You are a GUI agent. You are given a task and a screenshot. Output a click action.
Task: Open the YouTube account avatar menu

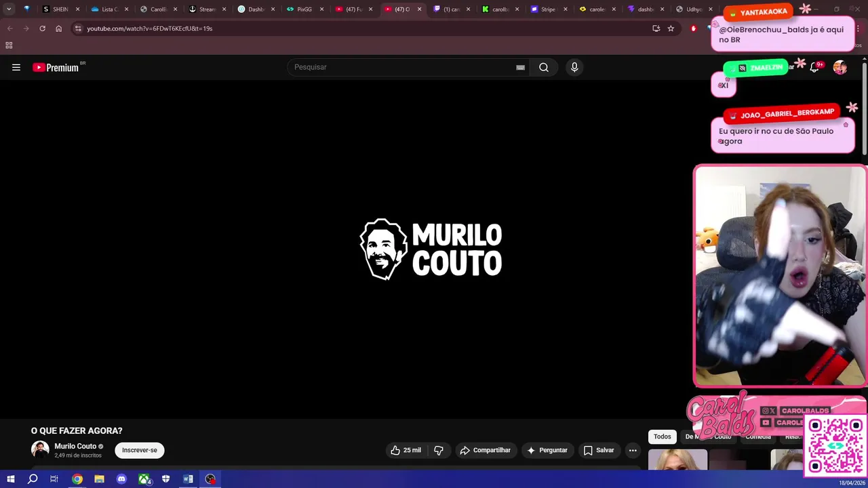coord(840,67)
